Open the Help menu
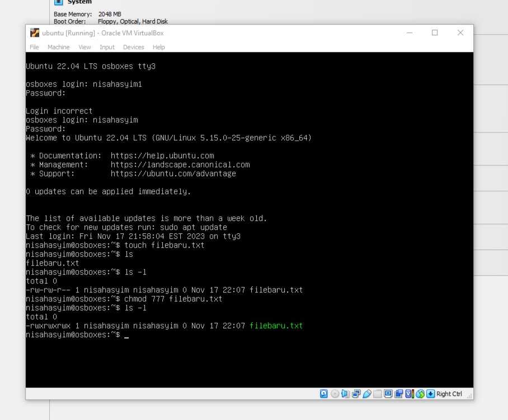 point(159,47)
